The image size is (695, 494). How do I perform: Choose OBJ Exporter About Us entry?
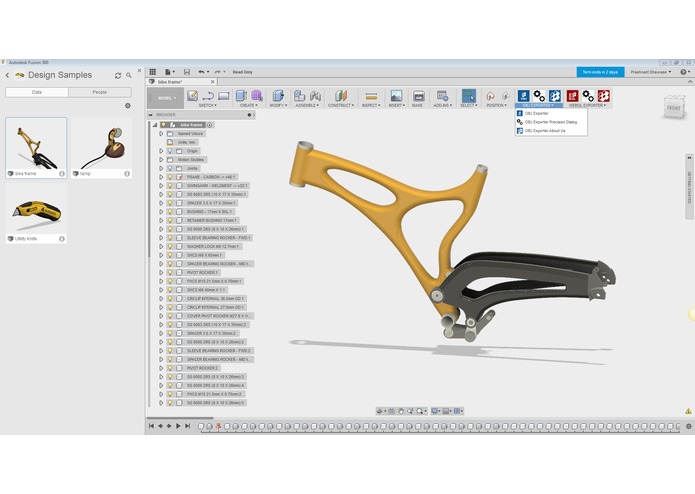pyautogui.click(x=551, y=131)
